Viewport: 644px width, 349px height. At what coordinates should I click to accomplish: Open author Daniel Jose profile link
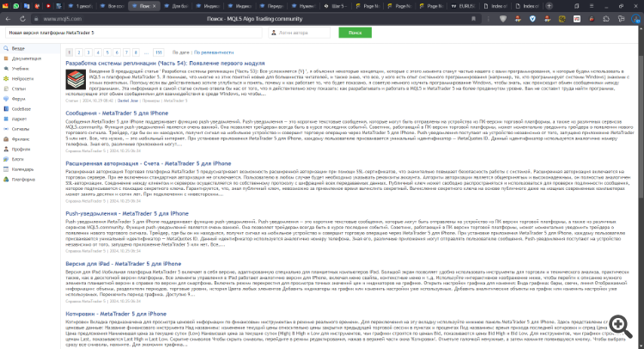127,101
